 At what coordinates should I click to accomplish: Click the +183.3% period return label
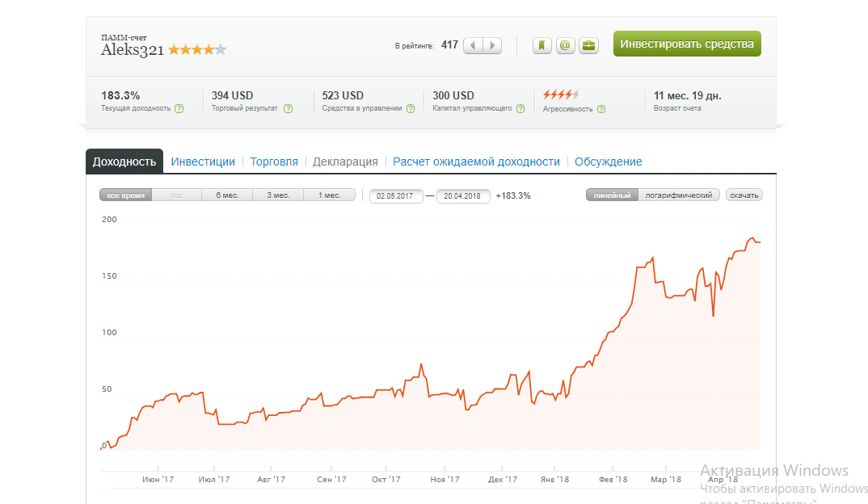pos(513,195)
